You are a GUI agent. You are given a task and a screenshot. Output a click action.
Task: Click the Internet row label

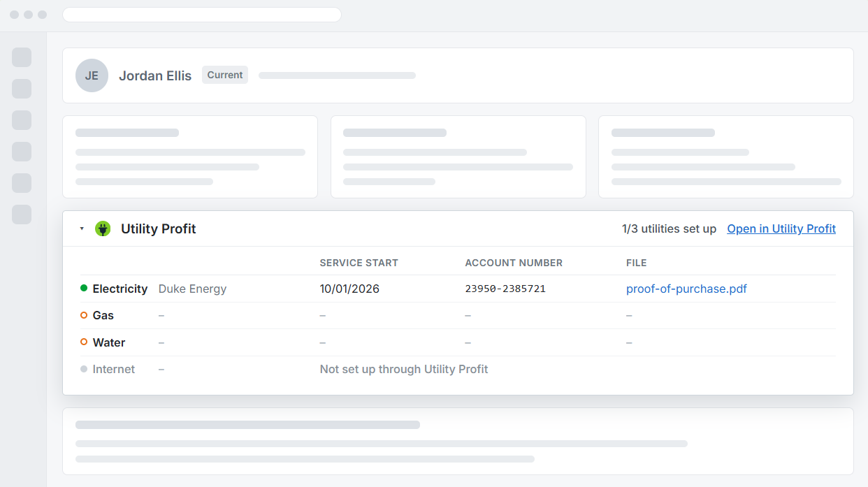point(114,369)
